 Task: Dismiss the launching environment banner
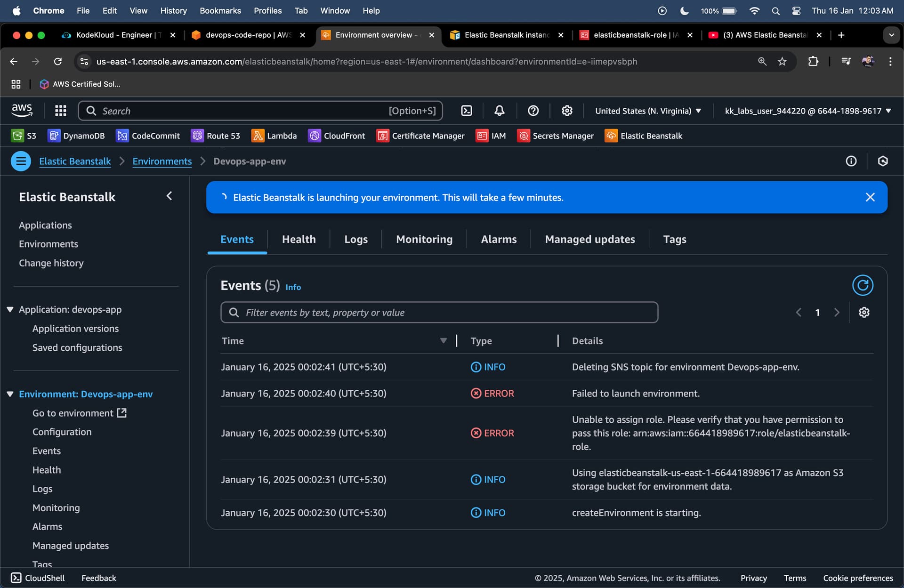coord(870,197)
